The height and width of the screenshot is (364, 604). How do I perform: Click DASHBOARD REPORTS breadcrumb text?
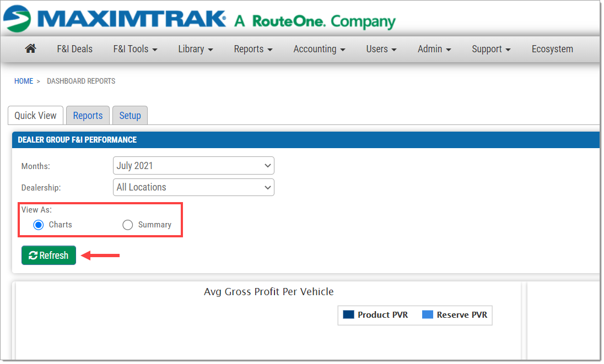point(81,81)
